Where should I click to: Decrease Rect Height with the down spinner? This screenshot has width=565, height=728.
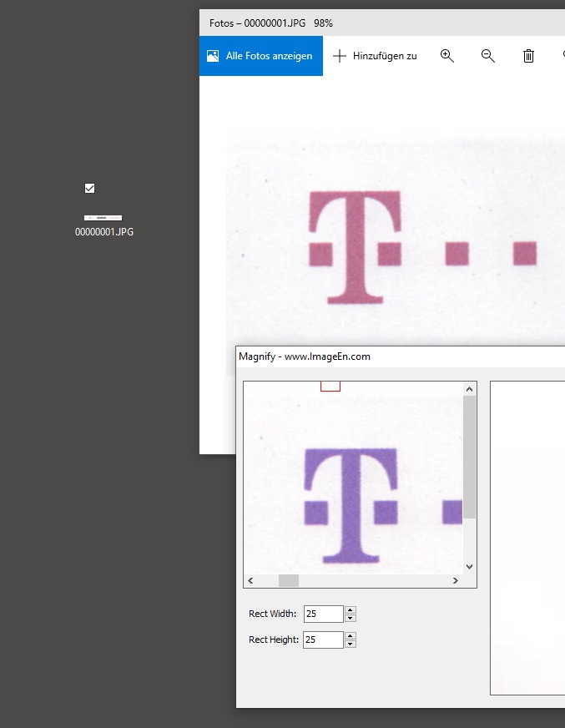click(x=351, y=644)
